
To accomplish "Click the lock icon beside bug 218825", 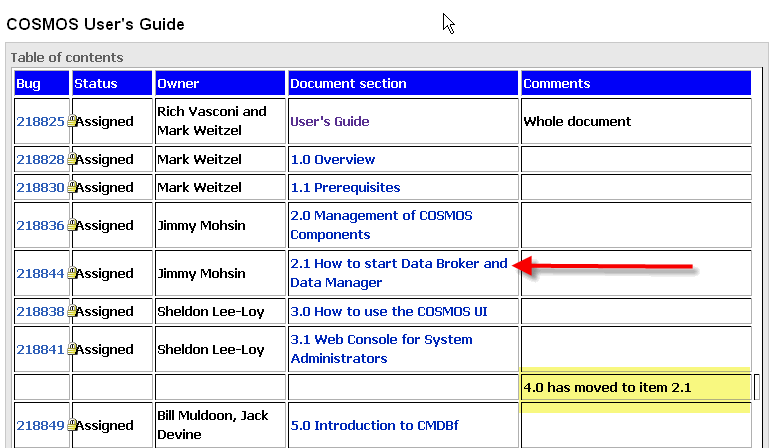I will [x=72, y=120].
